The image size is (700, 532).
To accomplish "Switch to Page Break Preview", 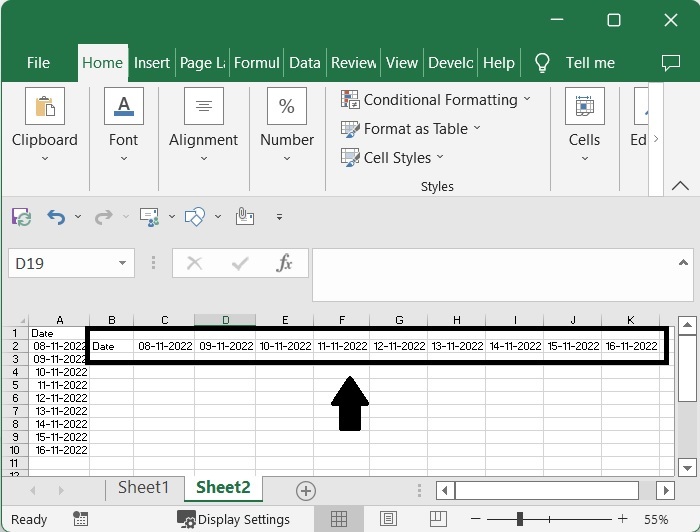I will tap(438, 519).
